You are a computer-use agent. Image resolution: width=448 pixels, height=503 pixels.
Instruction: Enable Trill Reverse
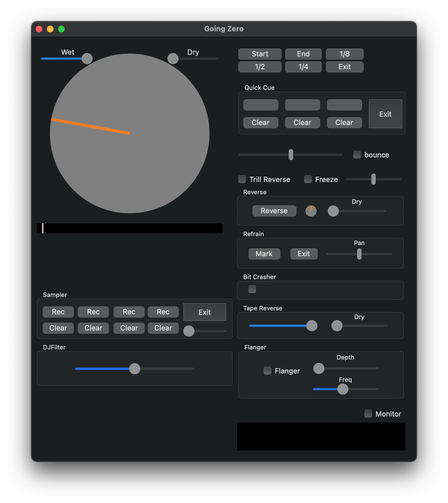pos(242,179)
